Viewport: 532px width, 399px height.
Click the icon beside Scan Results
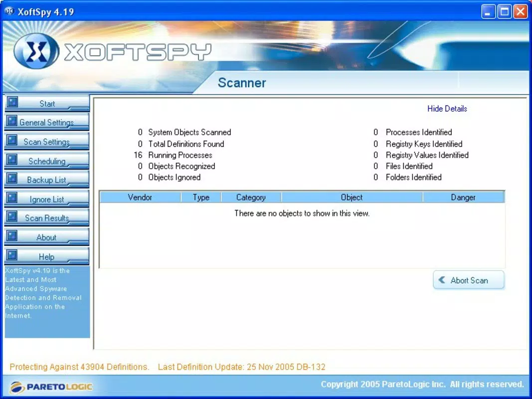tap(12, 216)
